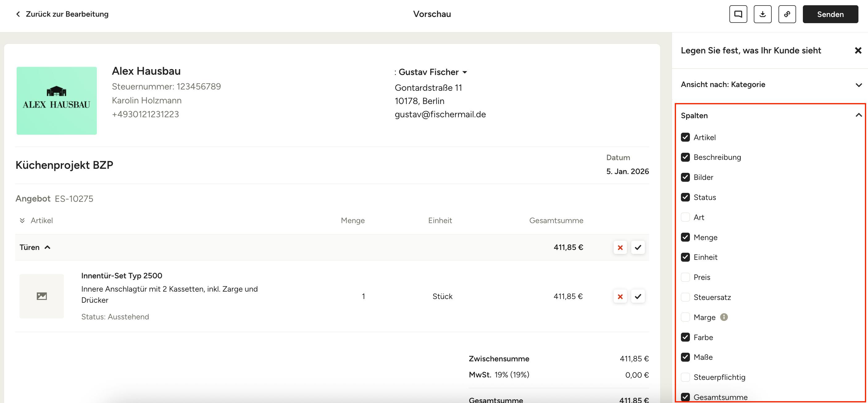The width and height of the screenshot is (868, 403).
Task: Open the Gustav Fischer recipient dropdown
Action: [465, 72]
